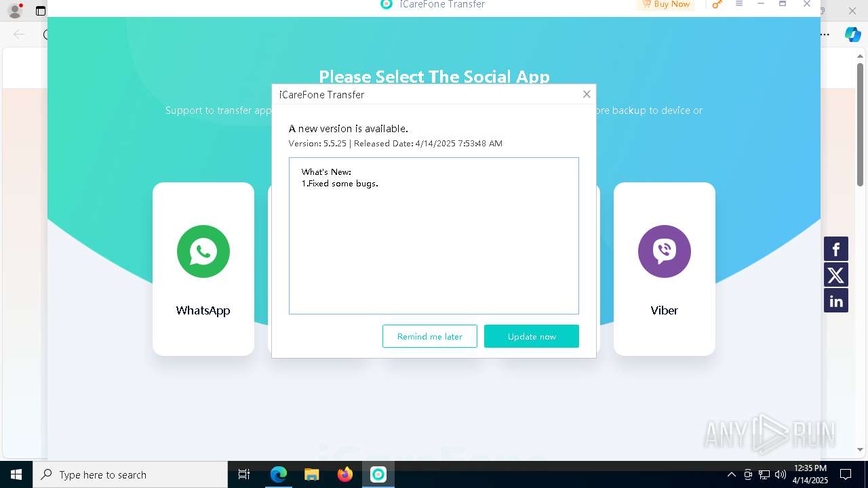
Task: Minimize the iCareFone Transfer window
Action: coord(761,4)
